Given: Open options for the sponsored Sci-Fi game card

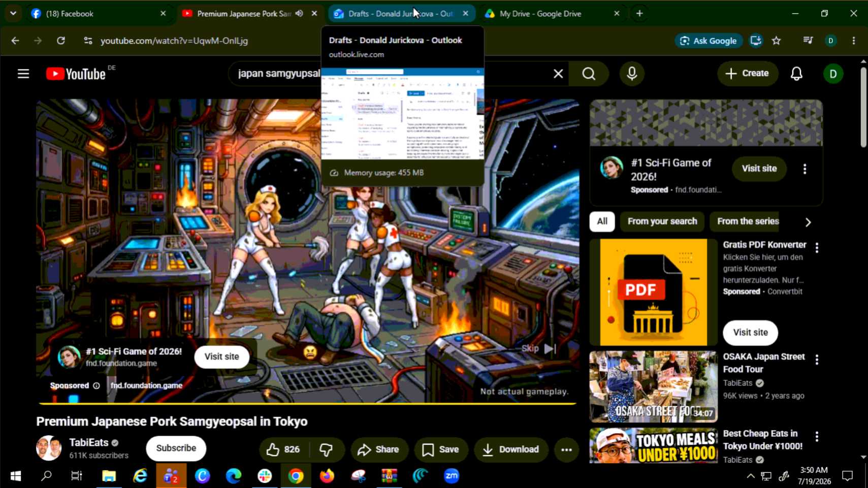Looking at the screenshot, I should (805, 169).
